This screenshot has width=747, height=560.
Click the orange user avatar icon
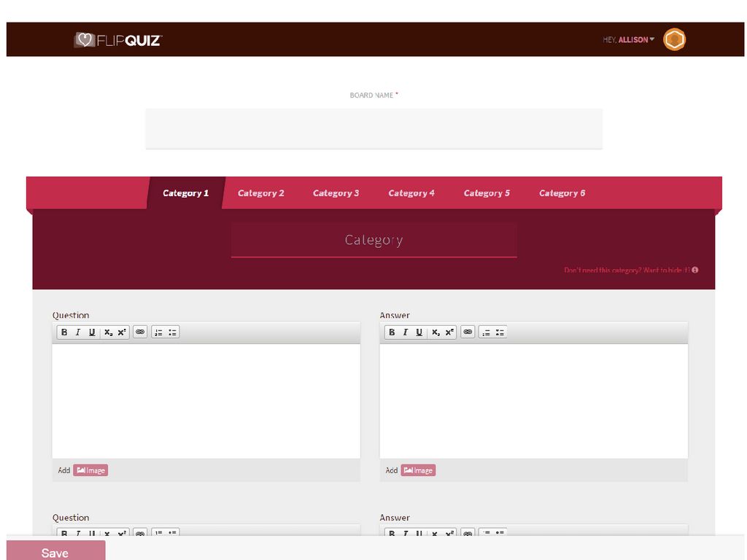(674, 39)
